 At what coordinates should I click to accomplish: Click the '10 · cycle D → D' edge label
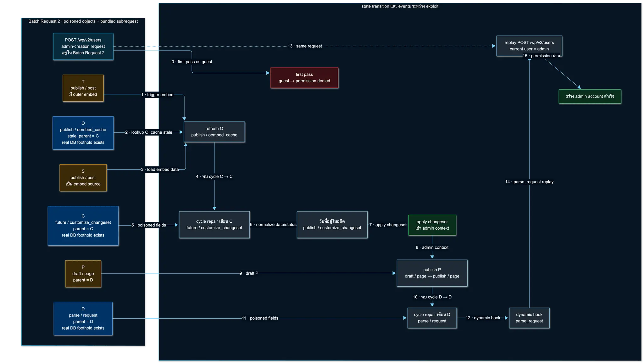point(432,297)
